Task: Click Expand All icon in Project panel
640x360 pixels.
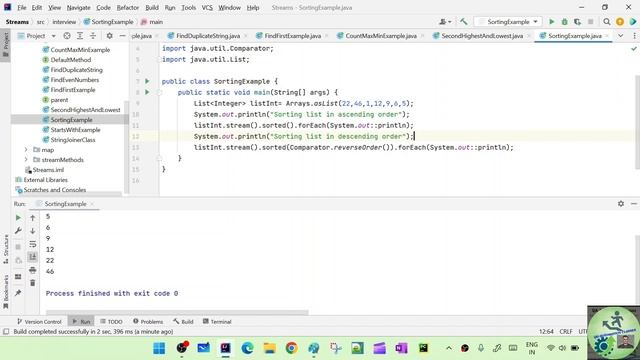Action: click(x=80, y=36)
